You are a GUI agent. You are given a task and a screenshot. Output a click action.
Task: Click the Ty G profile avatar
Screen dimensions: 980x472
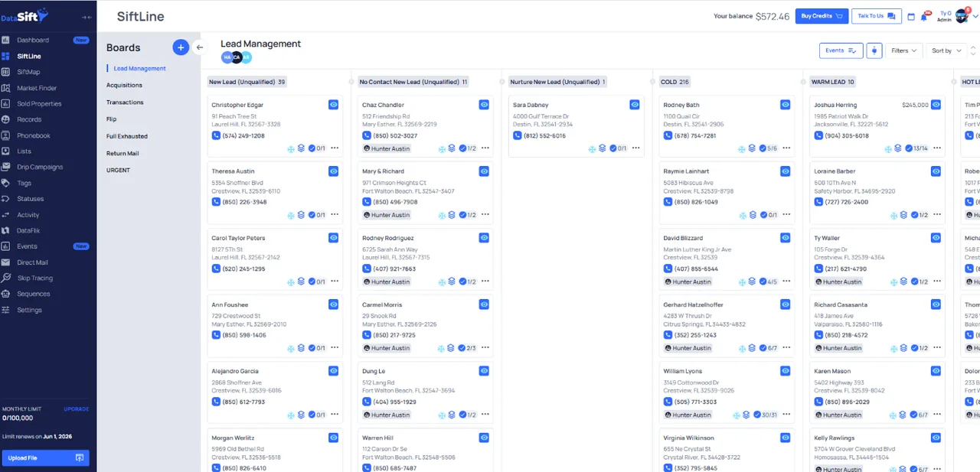click(x=962, y=16)
